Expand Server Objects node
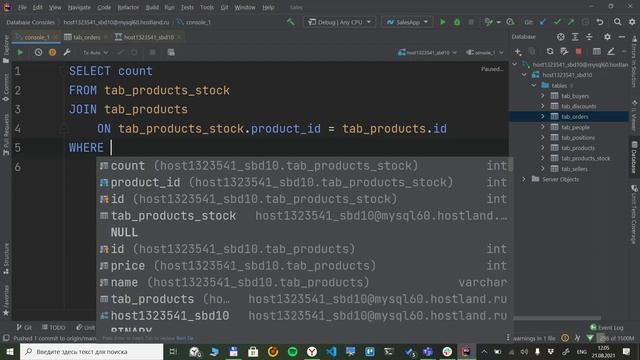640x360 pixels. (524, 179)
